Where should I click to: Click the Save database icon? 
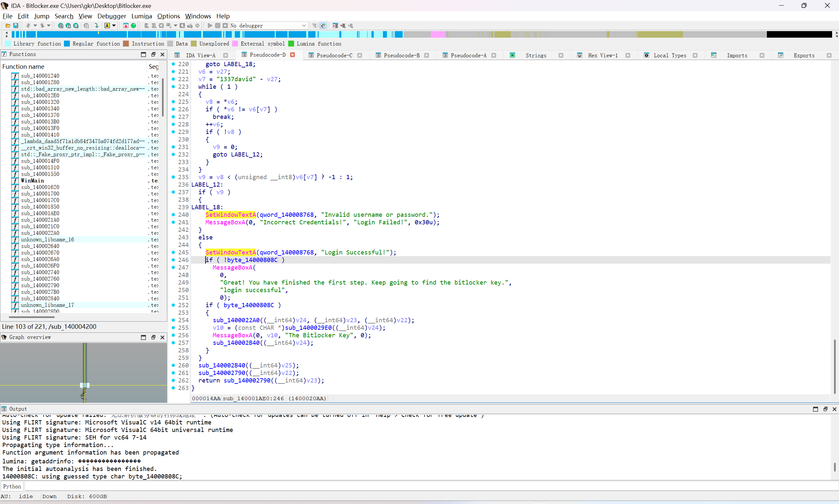point(16,26)
